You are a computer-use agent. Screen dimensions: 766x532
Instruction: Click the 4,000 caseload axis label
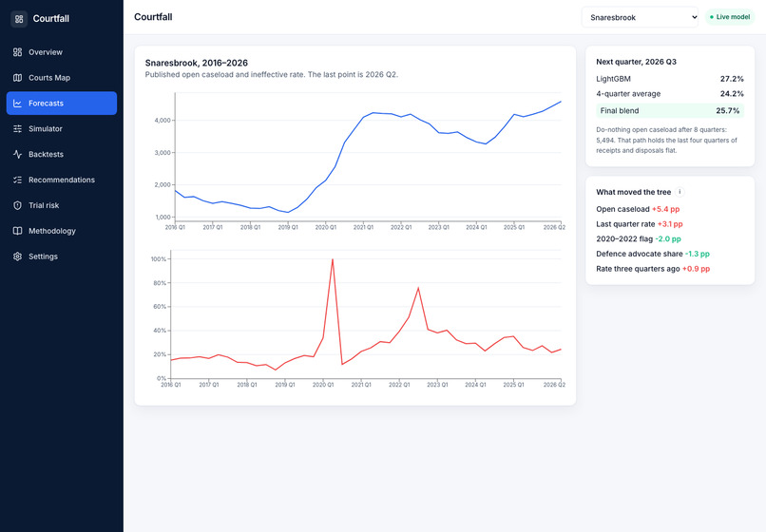[x=163, y=121]
